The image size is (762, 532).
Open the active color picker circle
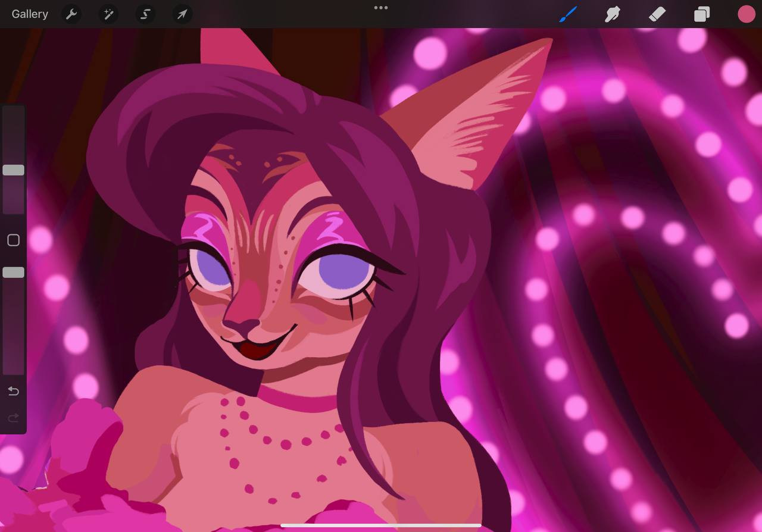tap(747, 14)
